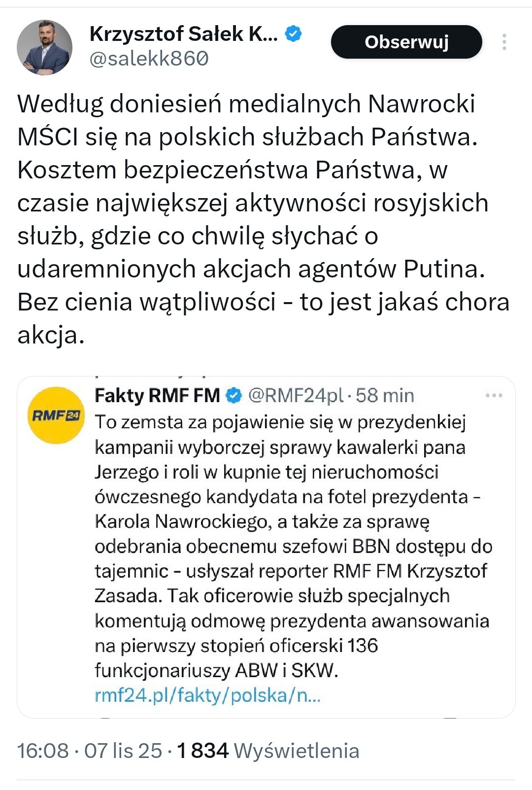Open the Fakty RMF FM account name

coord(157,395)
